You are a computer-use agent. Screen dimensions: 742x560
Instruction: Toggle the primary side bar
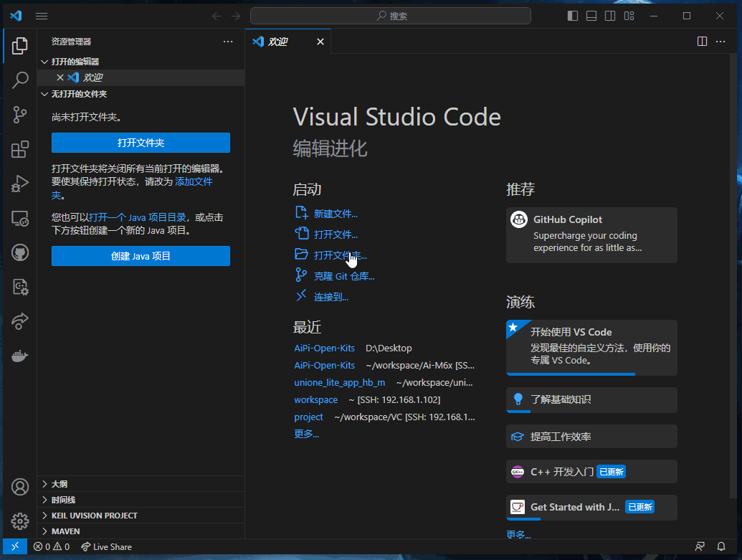pos(573,16)
